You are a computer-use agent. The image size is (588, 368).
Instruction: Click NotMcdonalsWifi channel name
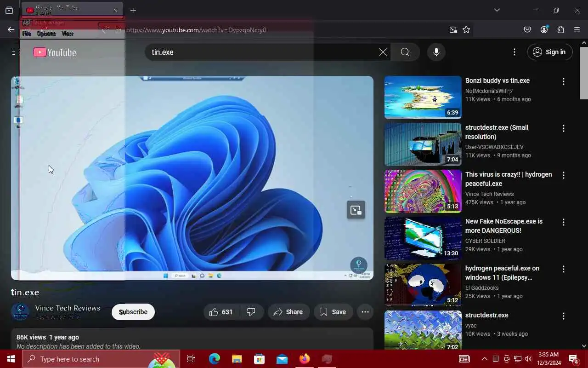pos(489,91)
